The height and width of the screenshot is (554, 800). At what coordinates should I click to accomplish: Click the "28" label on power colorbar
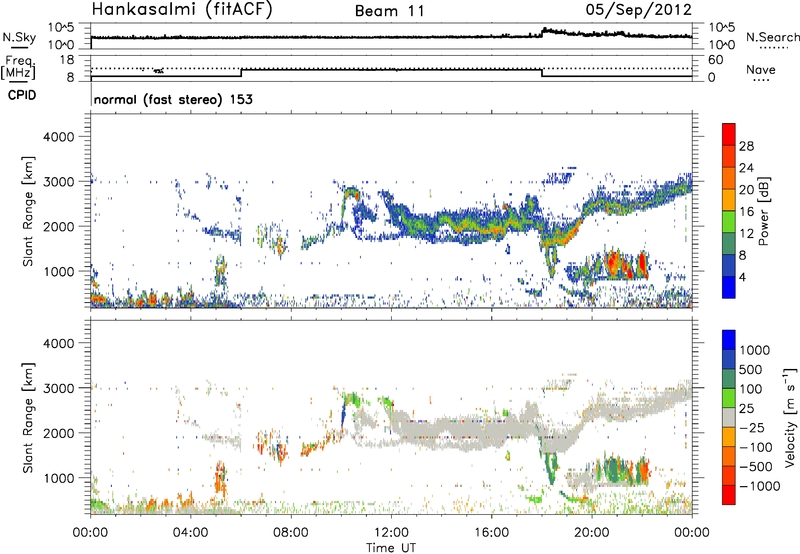tap(746, 146)
